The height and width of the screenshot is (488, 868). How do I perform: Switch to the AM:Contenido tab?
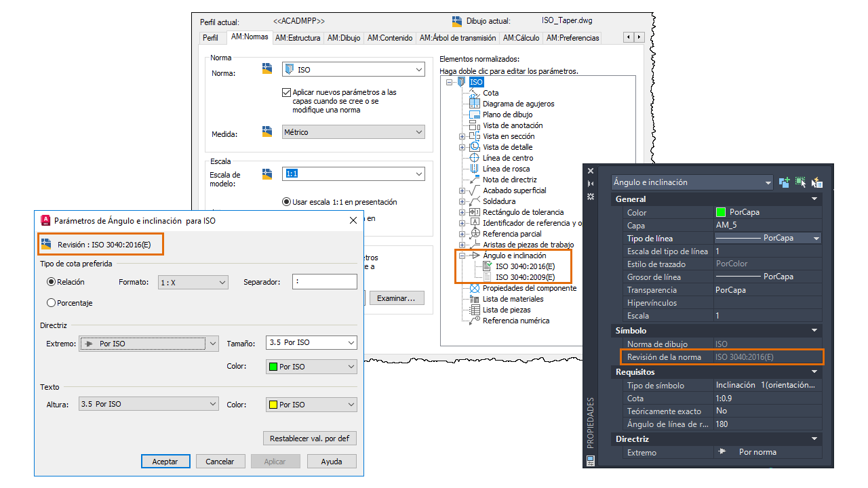390,38
